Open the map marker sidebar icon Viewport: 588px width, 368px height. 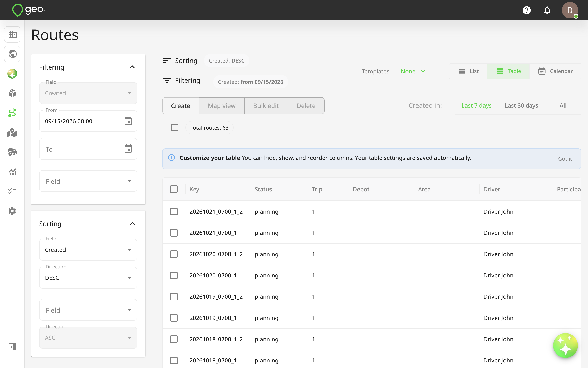pos(12,133)
